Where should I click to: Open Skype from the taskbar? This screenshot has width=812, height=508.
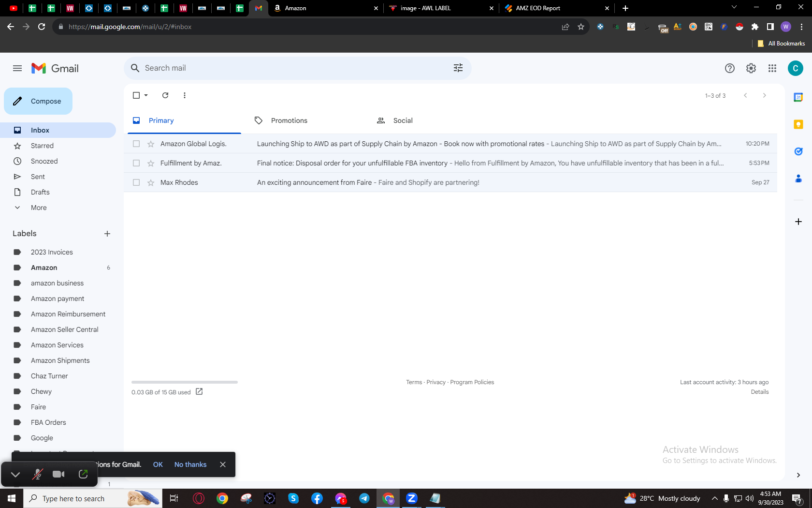293,498
